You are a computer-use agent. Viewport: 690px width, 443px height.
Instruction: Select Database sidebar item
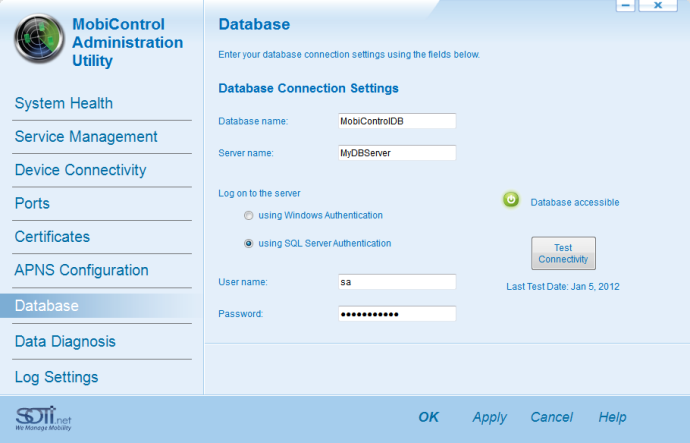pyautogui.click(x=102, y=306)
